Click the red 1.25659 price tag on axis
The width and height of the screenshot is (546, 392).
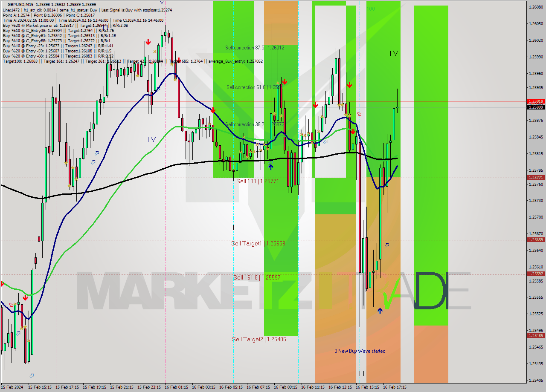pyautogui.click(x=536, y=239)
